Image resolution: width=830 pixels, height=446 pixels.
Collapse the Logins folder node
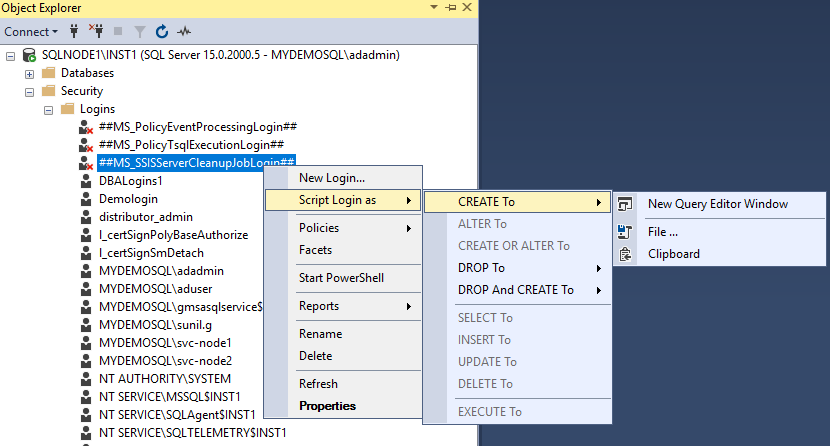49,111
